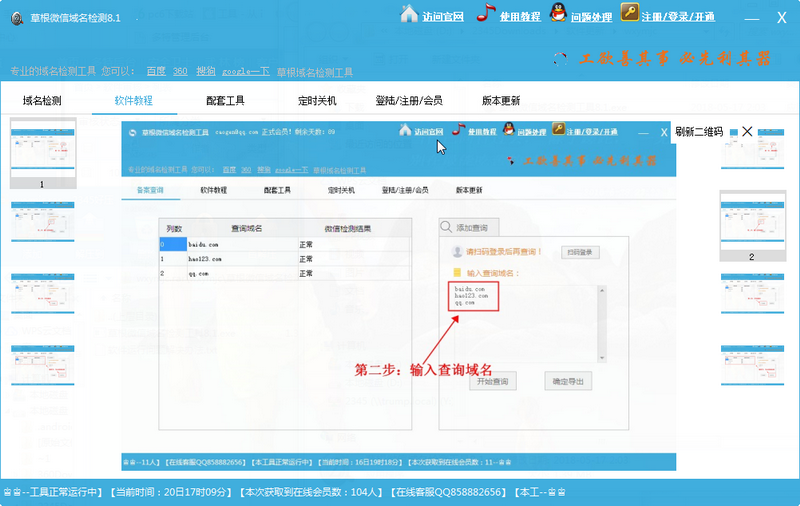Click the app logo beside 草根微信域名检测8.1
Viewport: 800px width, 506px height.
tap(17, 18)
